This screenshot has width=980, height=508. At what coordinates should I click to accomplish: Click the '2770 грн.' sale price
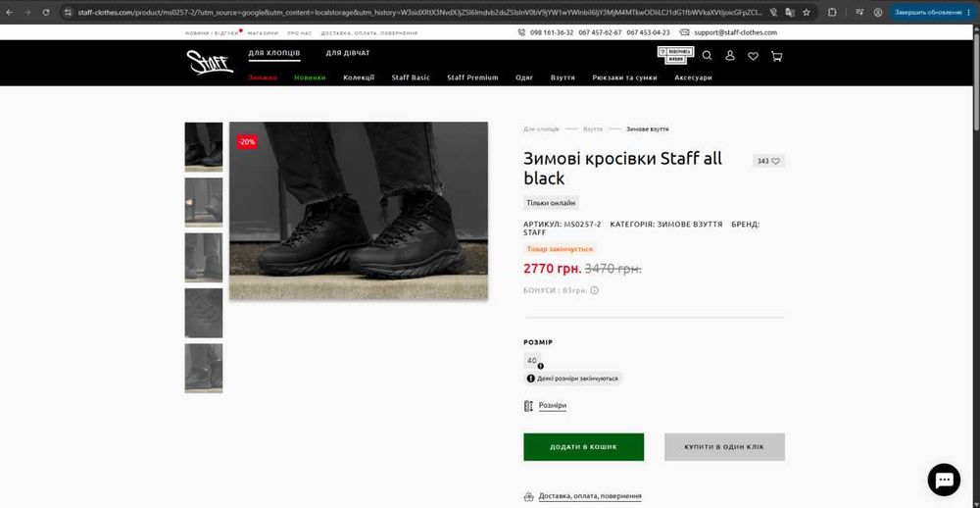click(x=553, y=269)
